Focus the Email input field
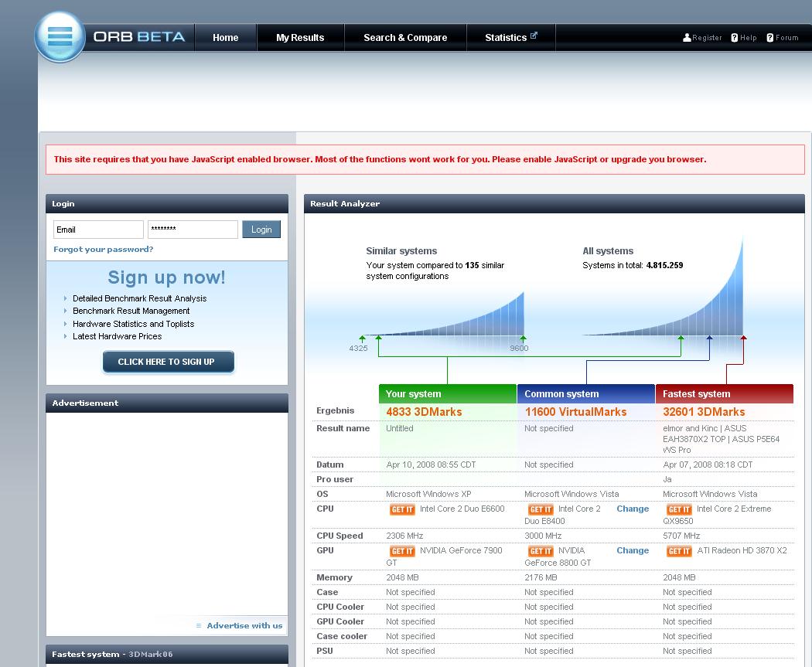Image resolution: width=812 pixels, height=667 pixels. point(98,230)
